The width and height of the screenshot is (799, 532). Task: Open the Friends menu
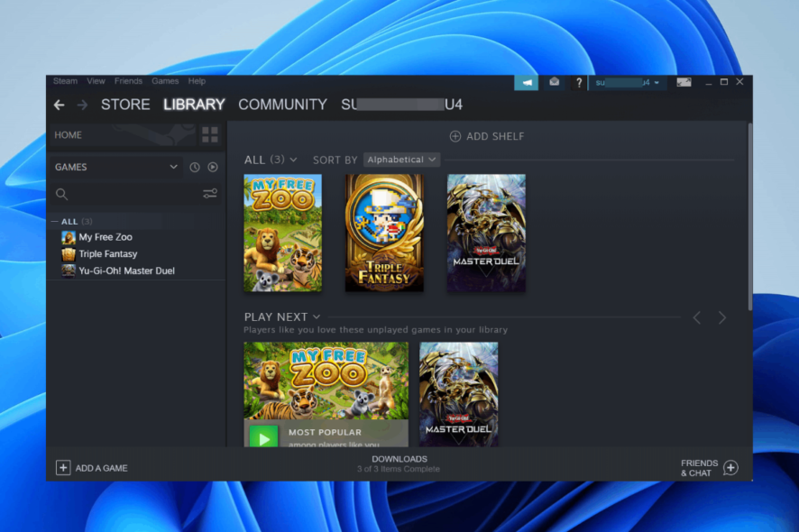coord(129,81)
